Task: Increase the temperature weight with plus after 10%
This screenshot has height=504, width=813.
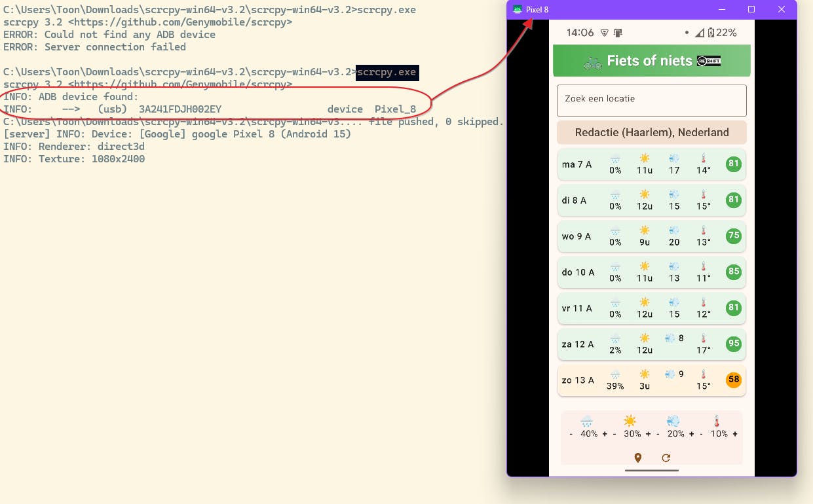Action: pos(735,434)
